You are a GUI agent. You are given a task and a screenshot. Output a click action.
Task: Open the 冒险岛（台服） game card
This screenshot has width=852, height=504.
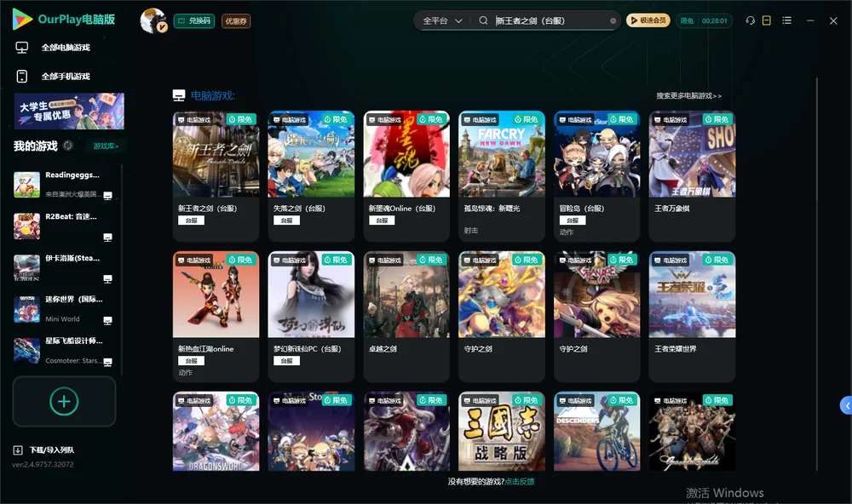[x=597, y=176]
